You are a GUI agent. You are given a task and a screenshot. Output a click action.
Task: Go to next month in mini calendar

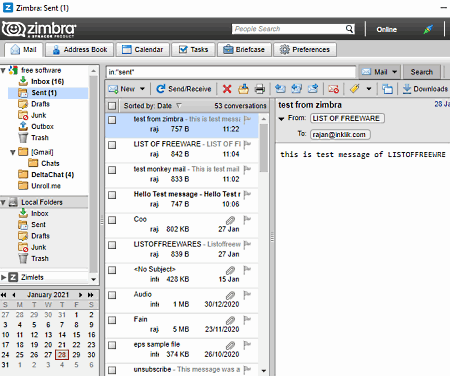80,295
